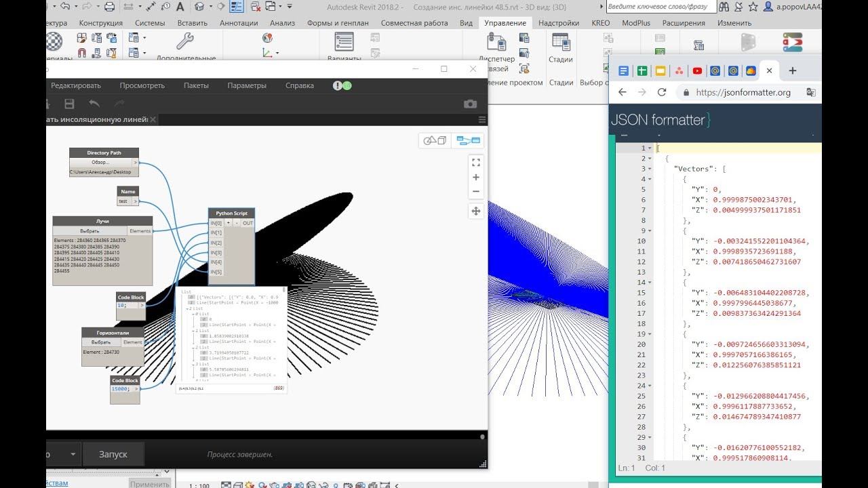Viewport: 868px width, 488px height.
Task: Click the undo arrow in Revit quick access toolbar
Action: click(64, 7)
